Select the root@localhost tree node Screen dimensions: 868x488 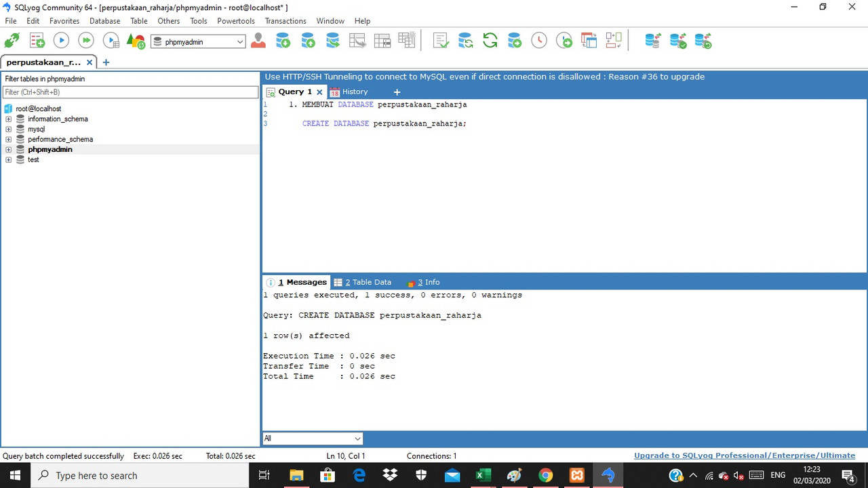click(x=39, y=108)
